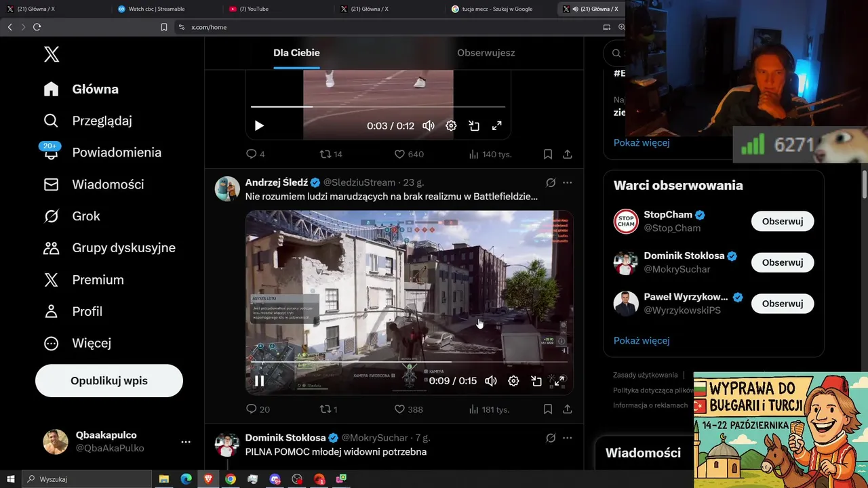The image size is (868, 488).
Task: Open Andrzej Śledź's profile avatar
Action: 228,189
